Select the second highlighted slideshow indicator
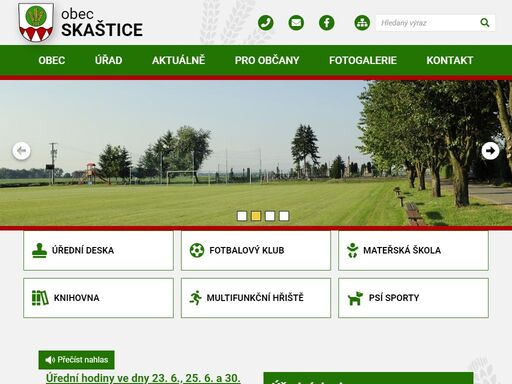The height and width of the screenshot is (384, 512). [256, 216]
